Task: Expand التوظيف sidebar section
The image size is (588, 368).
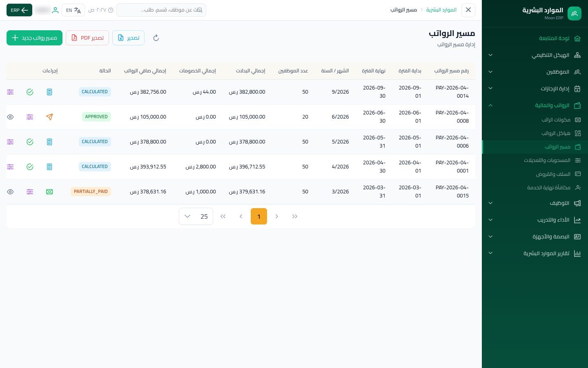Action: tap(535, 203)
